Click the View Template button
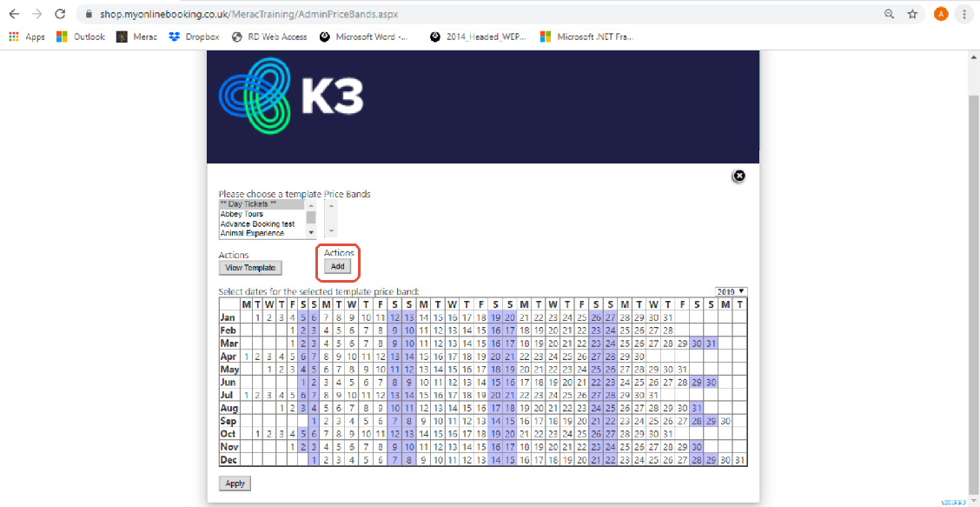The height and width of the screenshot is (507, 980). point(250,268)
